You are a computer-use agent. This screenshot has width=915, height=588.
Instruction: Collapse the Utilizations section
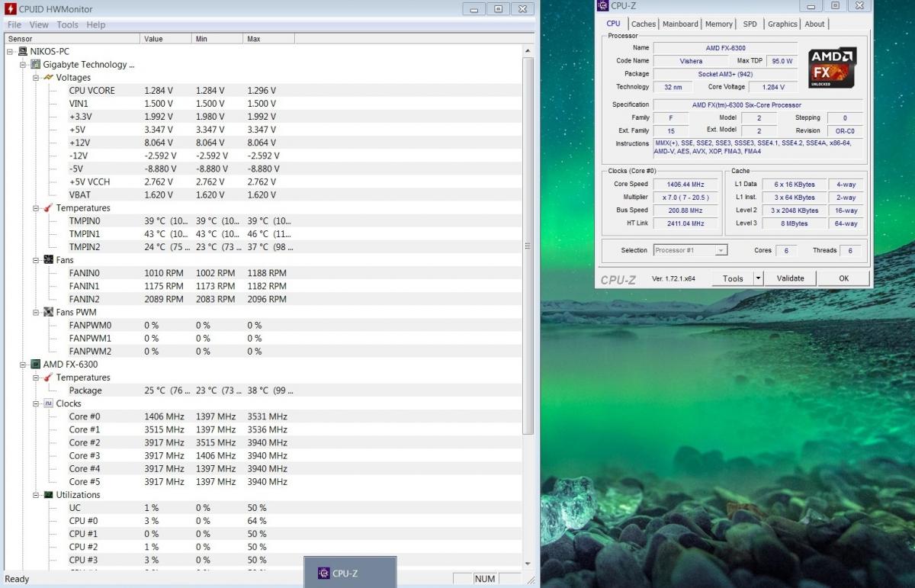pos(36,495)
